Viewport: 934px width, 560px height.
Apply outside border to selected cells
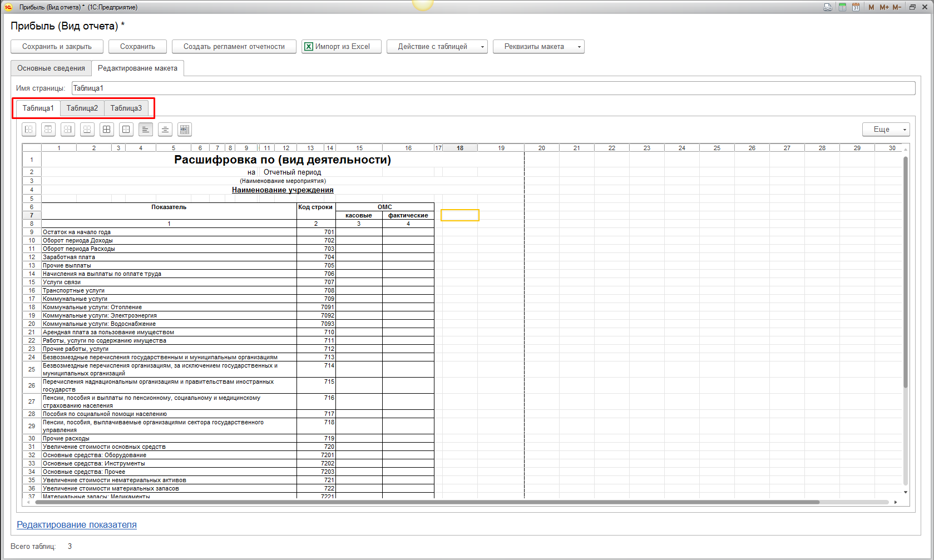point(126,130)
